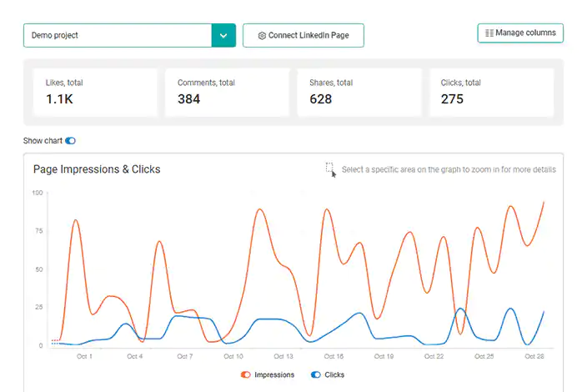Click the 50 value on the y-axis
Viewport: 587px width, 392px height.
pyautogui.click(x=39, y=269)
